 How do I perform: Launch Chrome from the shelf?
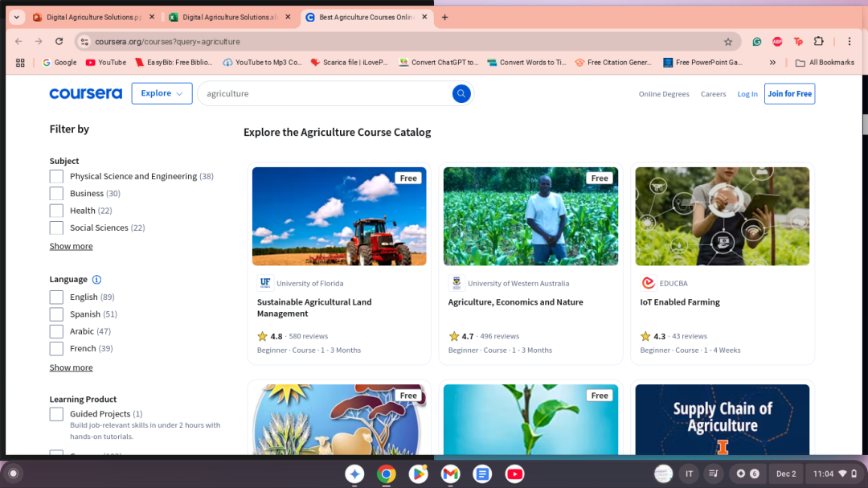[x=387, y=474]
